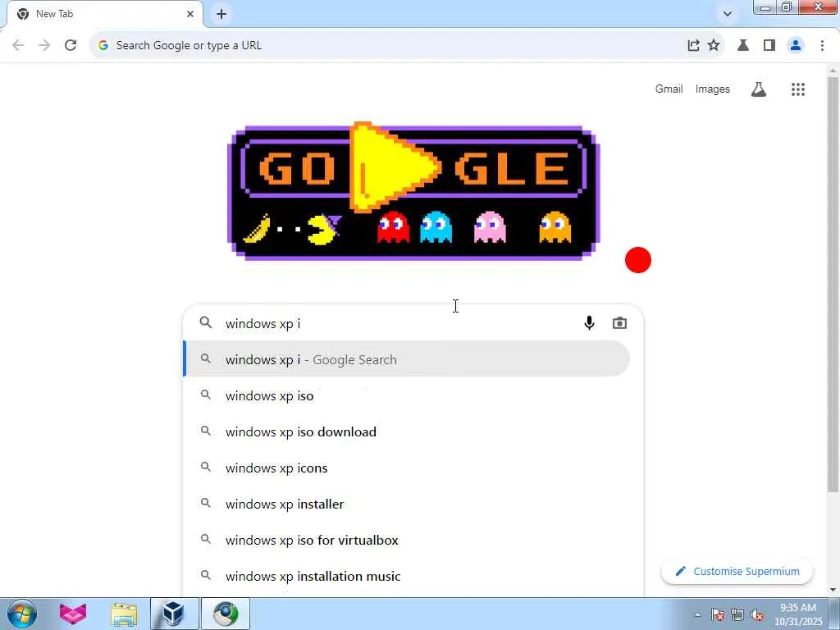The width and height of the screenshot is (840, 630).
Task: Open File Explorer from the taskbar
Action: point(124,614)
